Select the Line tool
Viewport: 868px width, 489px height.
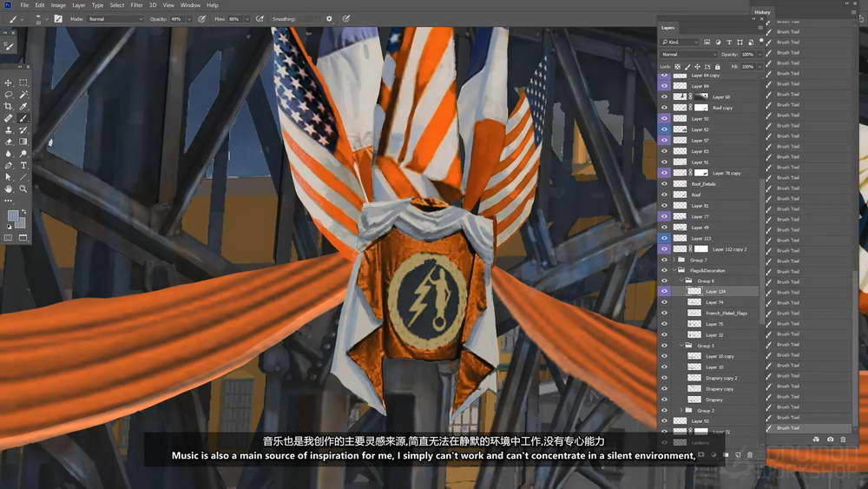coord(23,177)
